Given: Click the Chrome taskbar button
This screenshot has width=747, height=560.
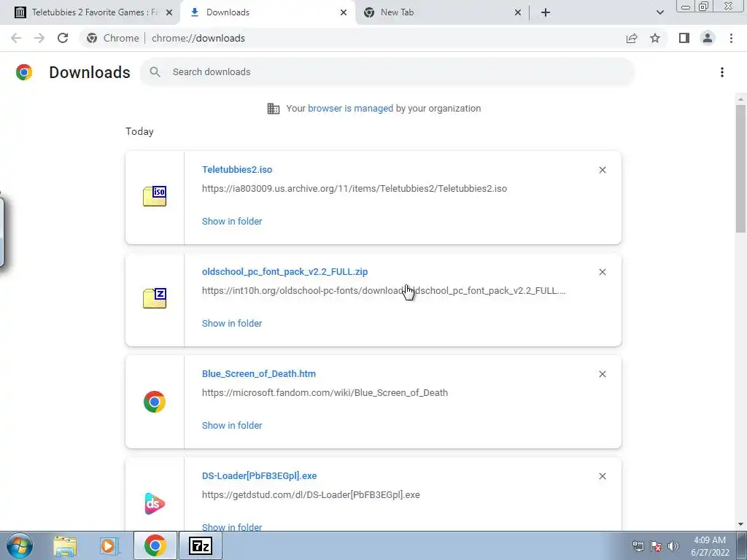Looking at the screenshot, I should (x=155, y=545).
